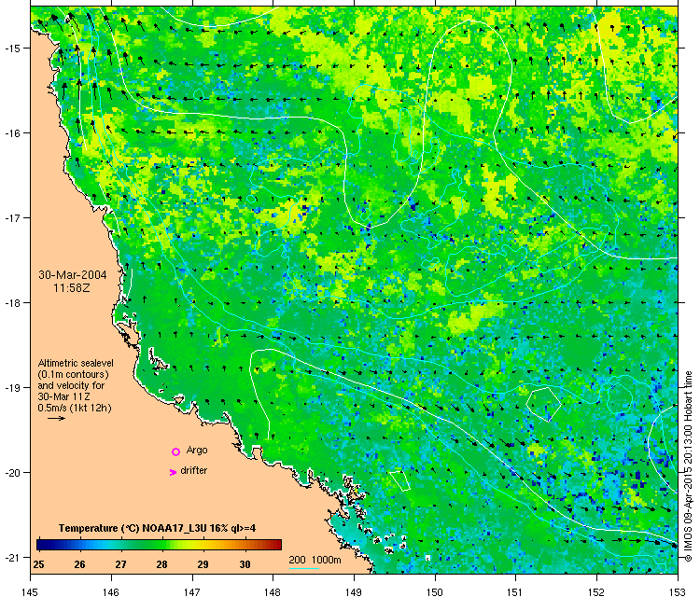700x597 pixels.
Task: Click the longitude label '145'
Action: click(x=30, y=592)
